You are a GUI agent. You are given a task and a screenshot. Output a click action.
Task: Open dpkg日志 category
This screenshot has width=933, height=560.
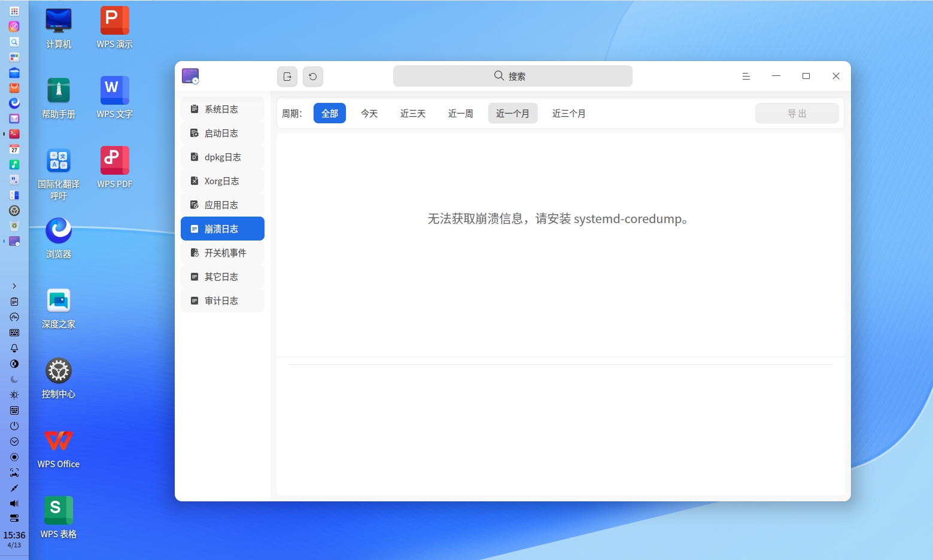(x=223, y=157)
